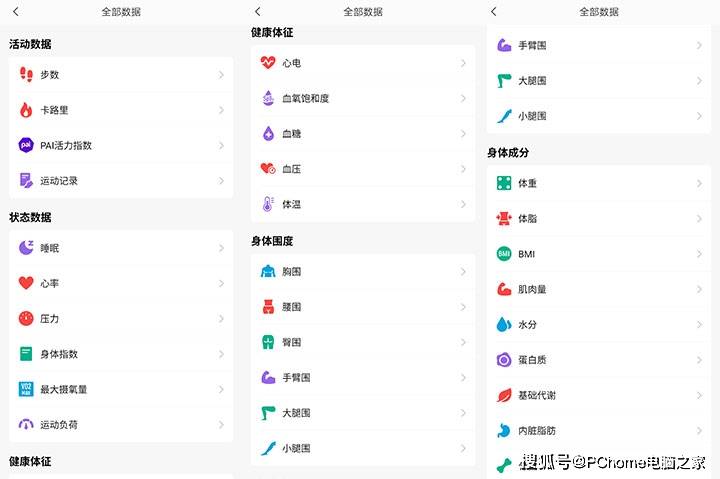The width and height of the screenshot is (720, 479).
Task: Select the '最大摄氧量' label text
Action: (x=63, y=389)
